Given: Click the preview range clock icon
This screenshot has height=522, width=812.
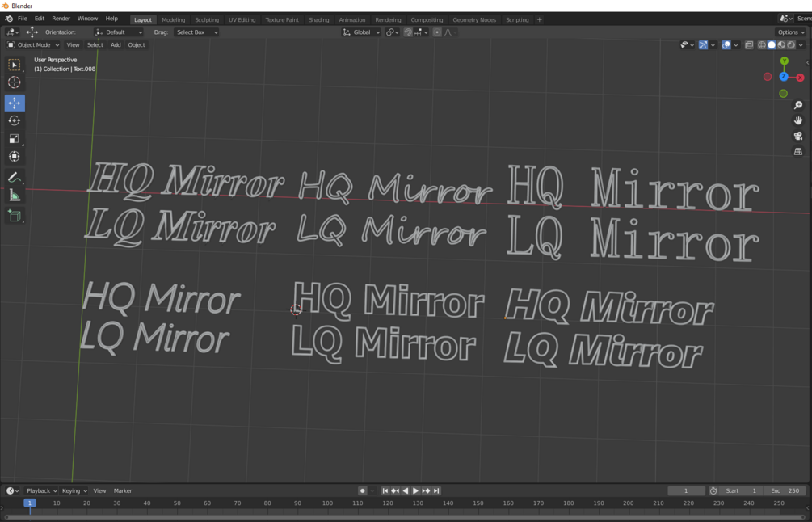Looking at the screenshot, I should [713, 491].
